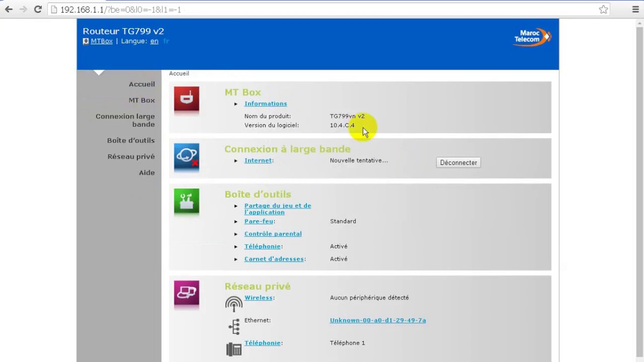Viewport: 644px width, 362px height.
Task: Open the Chrome hamburger menu
Action: [635, 10]
